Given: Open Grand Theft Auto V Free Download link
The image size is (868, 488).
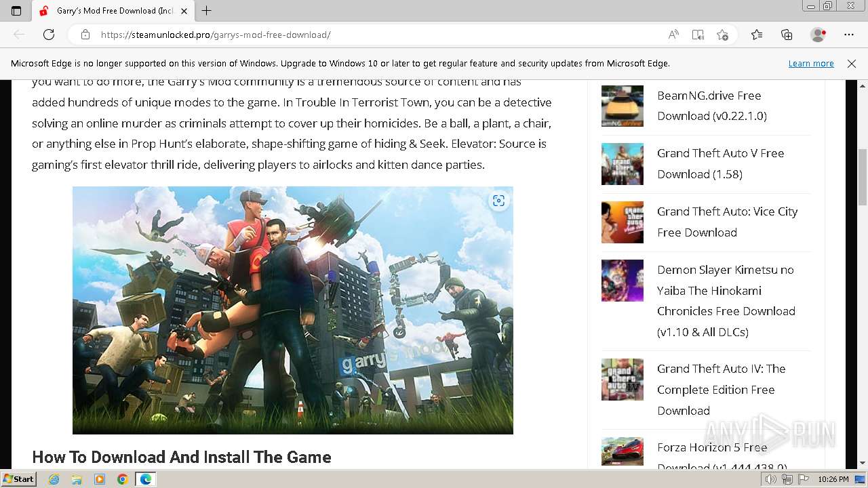Looking at the screenshot, I should pyautogui.click(x=720, y=163).
